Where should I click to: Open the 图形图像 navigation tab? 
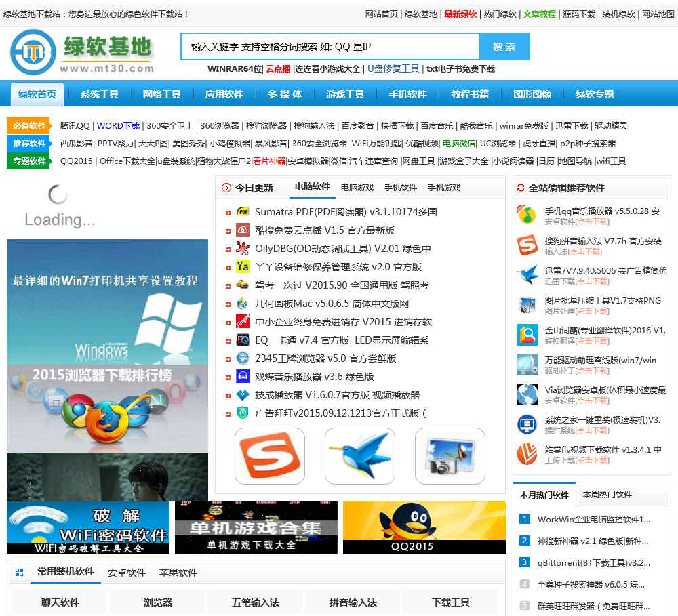(532, 94)
